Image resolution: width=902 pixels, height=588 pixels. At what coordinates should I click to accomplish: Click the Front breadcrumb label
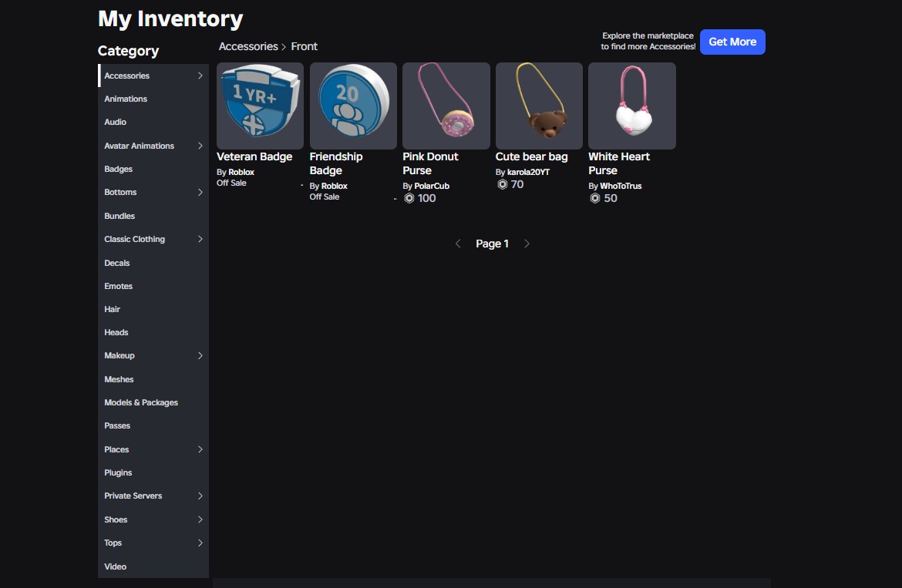pos(305,46)
